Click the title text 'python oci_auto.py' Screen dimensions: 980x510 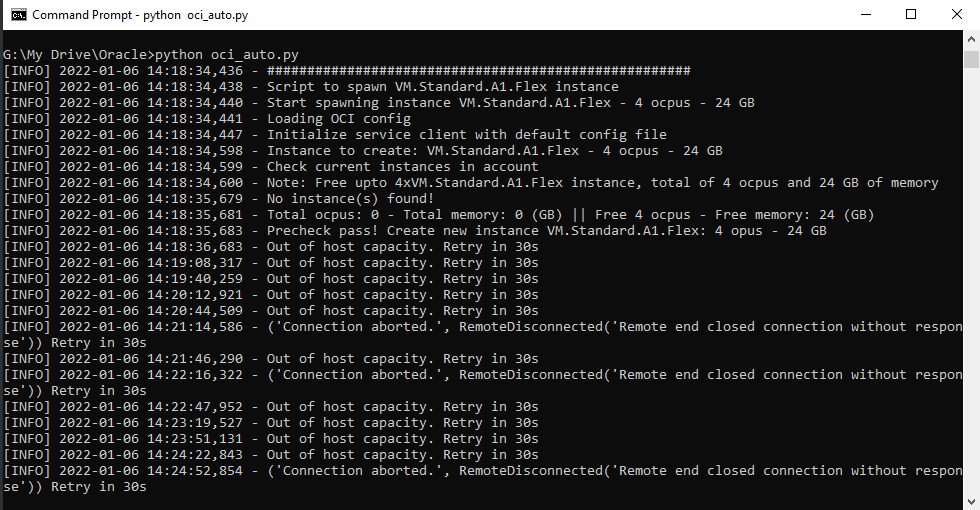click(x=196, y=15)
